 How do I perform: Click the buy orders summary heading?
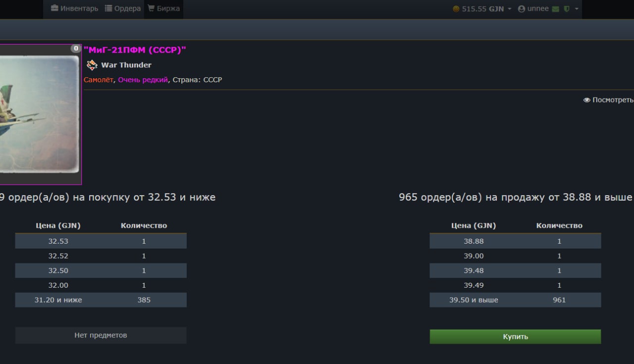(107, 197)
